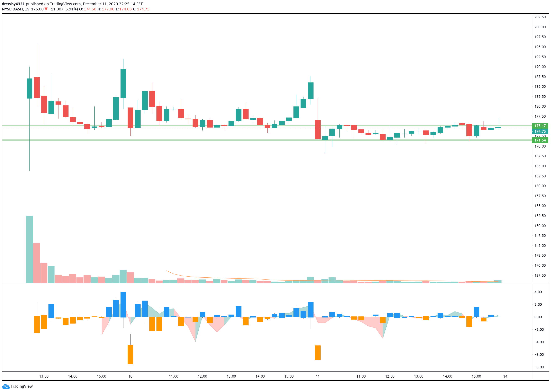Click the NYSE:DASH, 15 symbol label

point(15,9)
